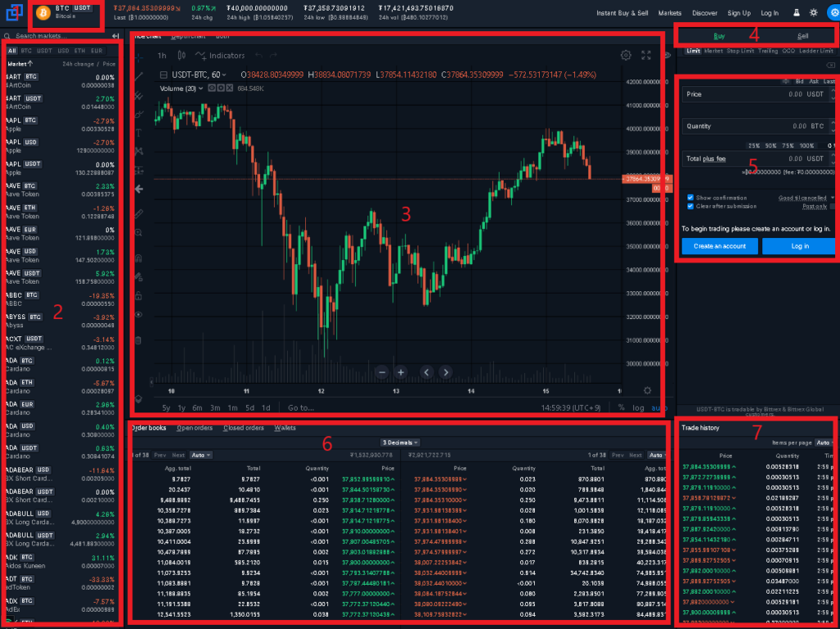The image size is (840, 629).
Task: Open the Wallets tab
Action: click(285, 427)
